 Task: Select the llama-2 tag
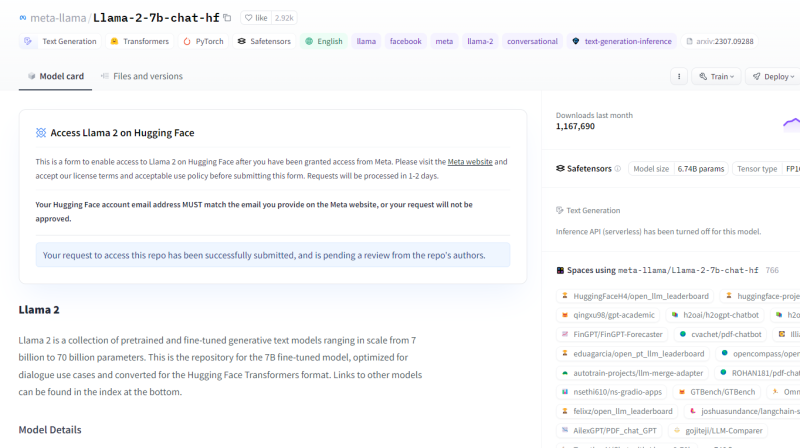coord(480,41)
